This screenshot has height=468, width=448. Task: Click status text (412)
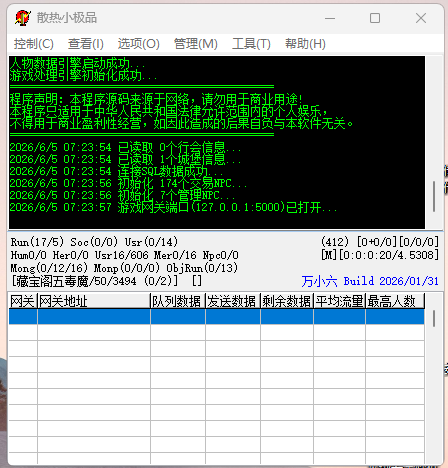(335, 242)
